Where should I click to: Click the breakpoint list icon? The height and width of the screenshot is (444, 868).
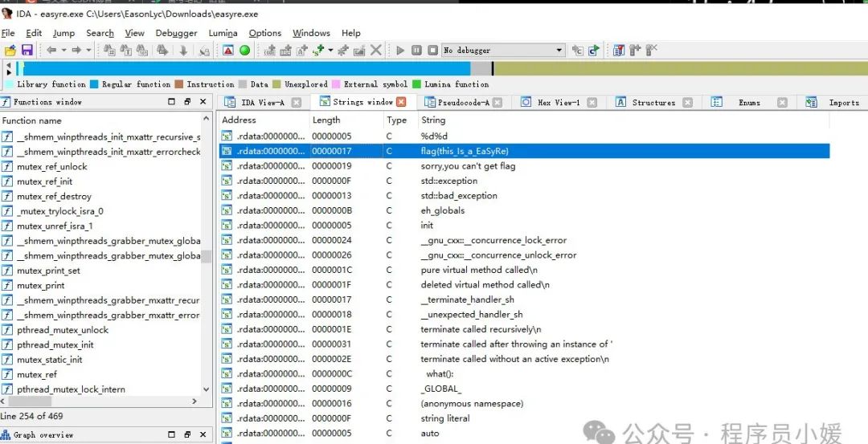point(618,51)
